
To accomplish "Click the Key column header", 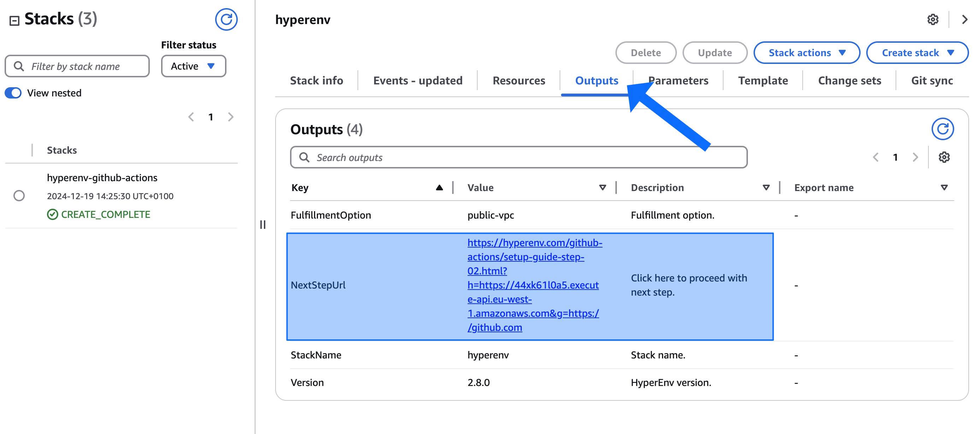I will [300, 188].
